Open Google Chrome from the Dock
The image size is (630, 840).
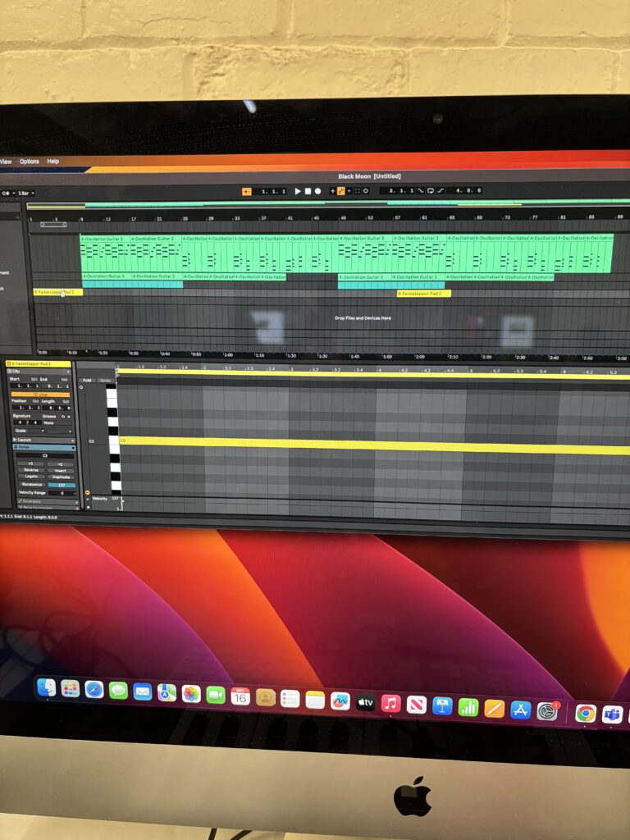(585, 713)
